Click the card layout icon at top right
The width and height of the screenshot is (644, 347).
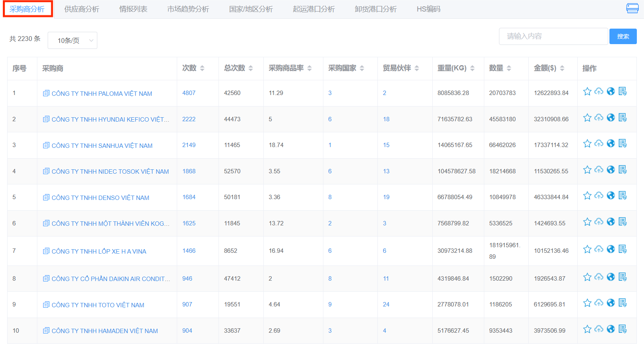pos(632,8)
